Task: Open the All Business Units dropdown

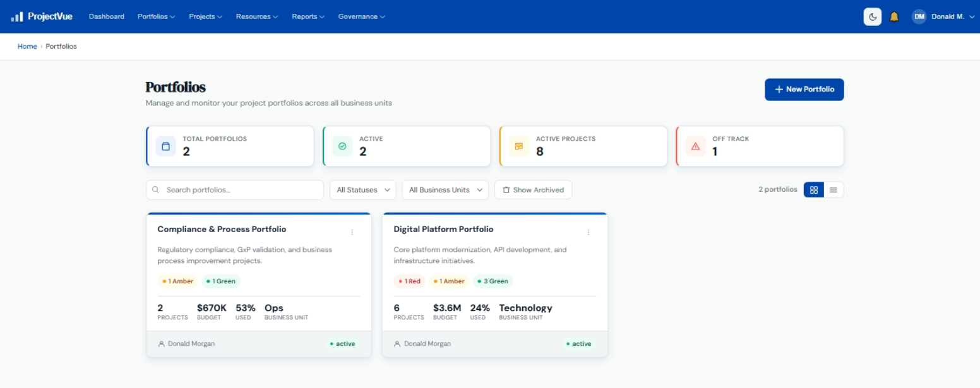Action: click(445, 190)
